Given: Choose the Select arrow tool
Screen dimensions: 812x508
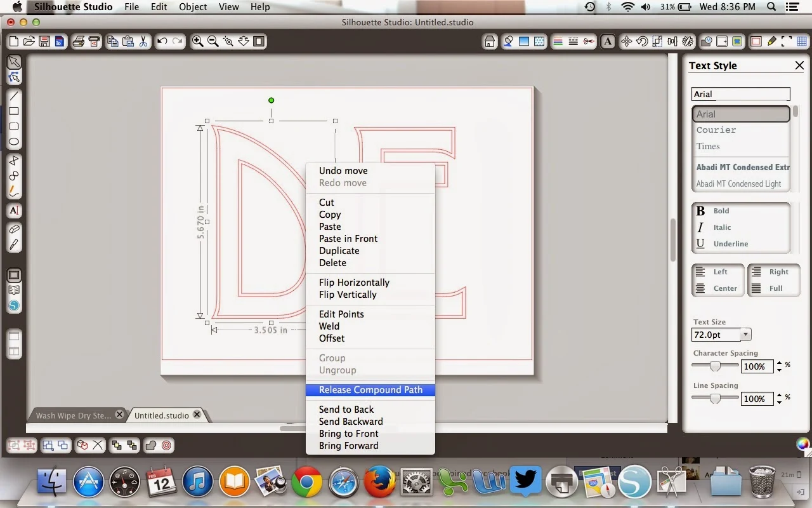Looking at the screenshot, I should [x=14, y=62].
